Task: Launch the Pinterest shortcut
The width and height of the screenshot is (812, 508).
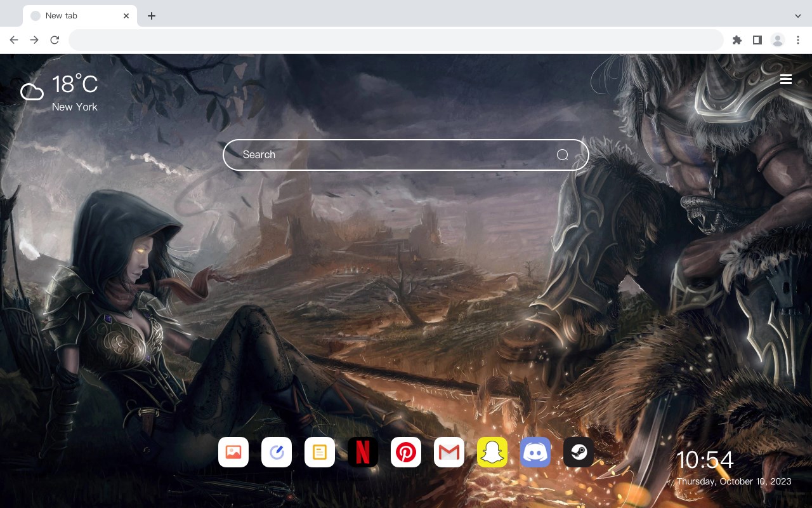Action: coord(406,452)
